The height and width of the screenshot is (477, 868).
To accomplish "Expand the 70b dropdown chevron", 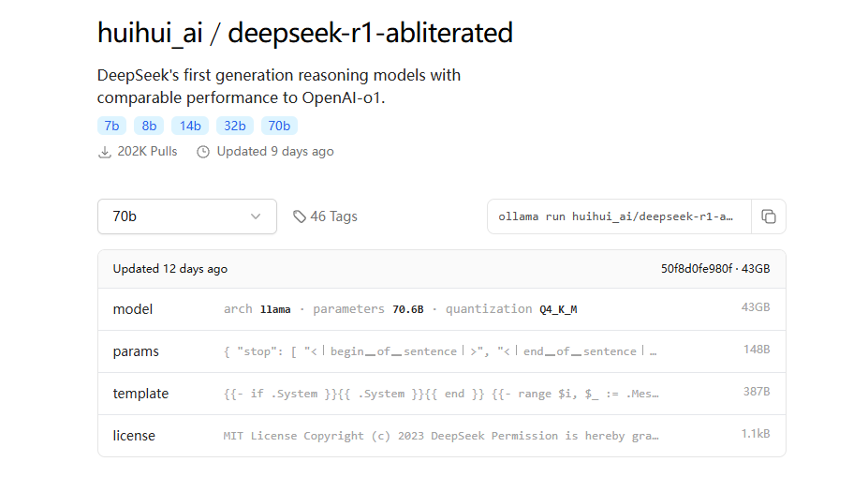I will click(256, 216).
